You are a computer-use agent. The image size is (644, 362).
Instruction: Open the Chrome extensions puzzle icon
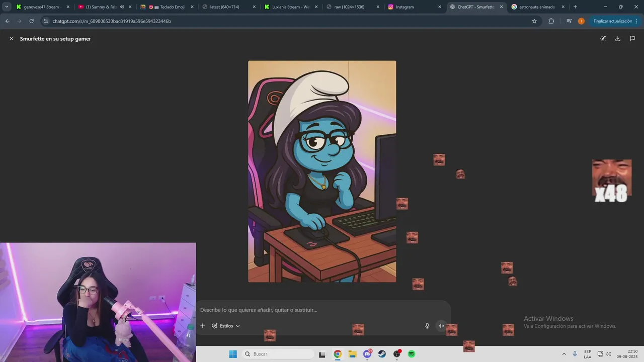point(551,21)
